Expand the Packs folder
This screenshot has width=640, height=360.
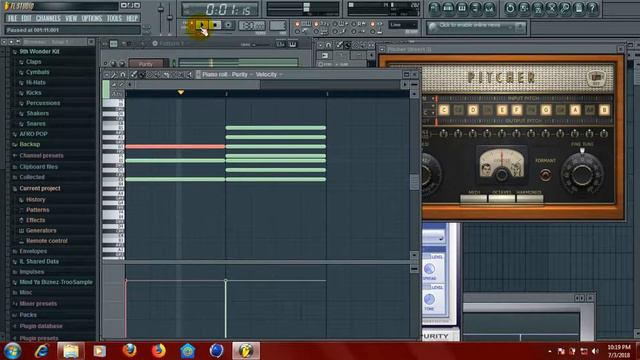point(28,315)
